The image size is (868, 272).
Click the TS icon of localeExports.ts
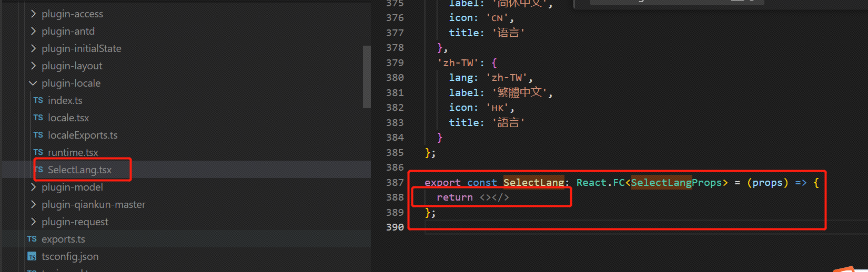click(38, 135)
